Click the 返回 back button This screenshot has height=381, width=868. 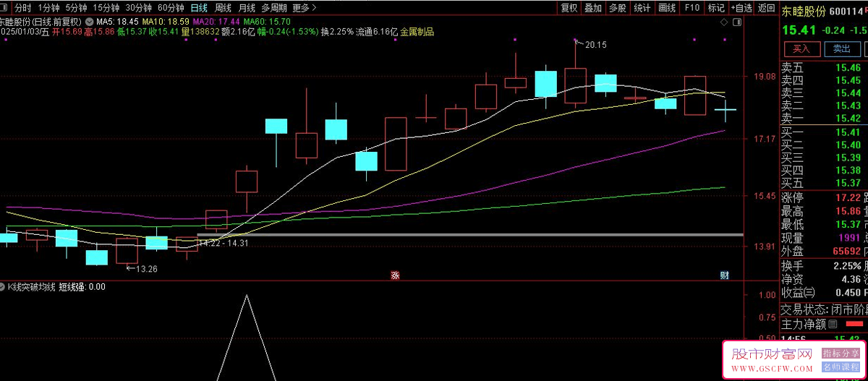[x=766, y=8]
